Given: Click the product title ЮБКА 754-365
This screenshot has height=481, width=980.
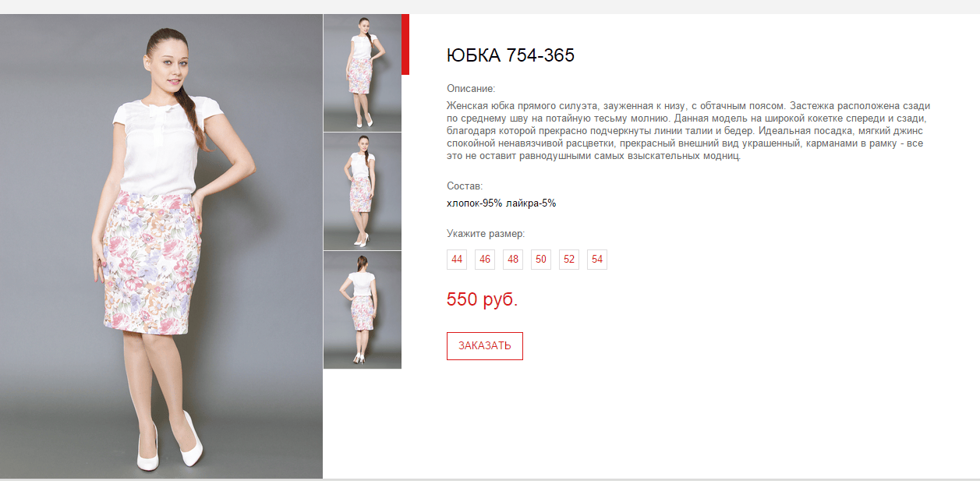Looking at the screenshot, I should (x=511, y=55).
